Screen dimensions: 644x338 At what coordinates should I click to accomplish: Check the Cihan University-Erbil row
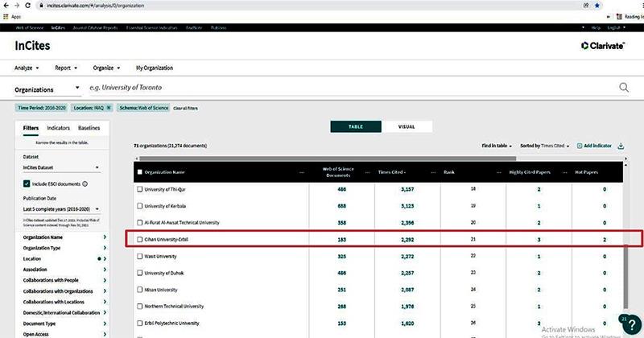pos(139,240)
